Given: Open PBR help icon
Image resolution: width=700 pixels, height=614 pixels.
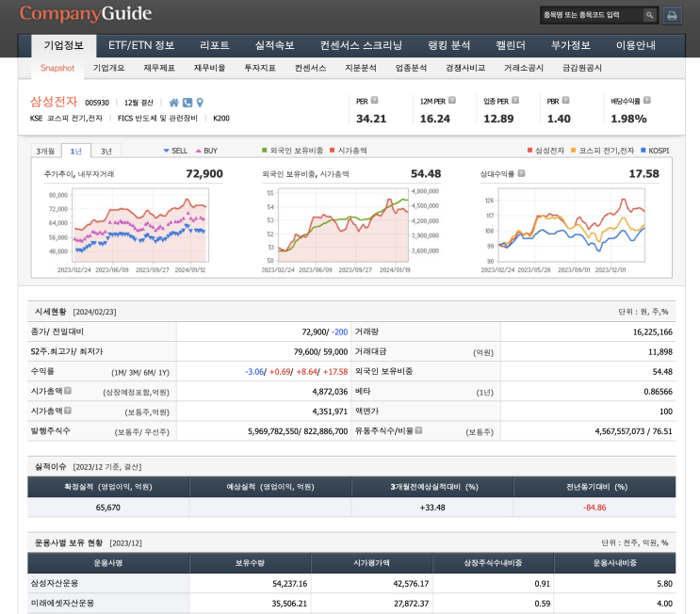Looking at the screenshot, I should (565, 101).
